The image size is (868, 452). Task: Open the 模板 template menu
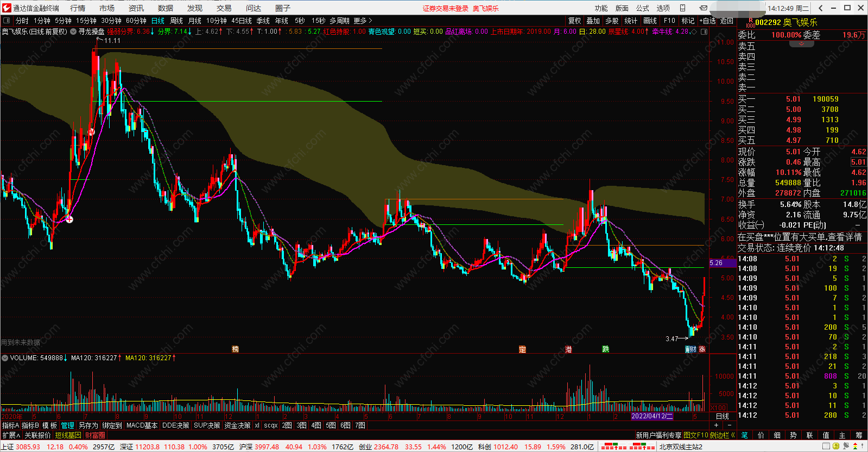coord(49,425)
